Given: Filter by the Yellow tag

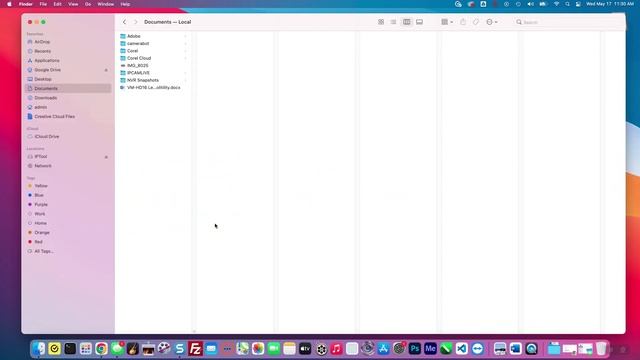Looking at the screenshot, I should pos(41,186).
